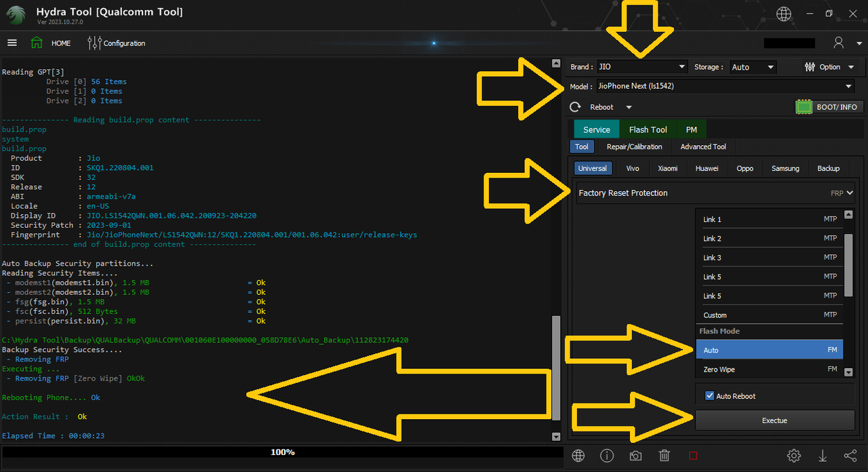Open the user account icon
The image size is (868, 472).
pos(839,43)
